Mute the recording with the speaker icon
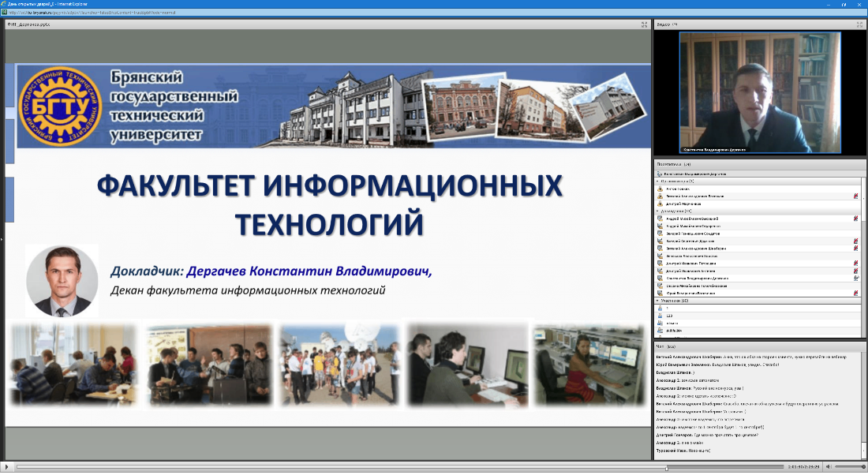 [x=828, y=467]
